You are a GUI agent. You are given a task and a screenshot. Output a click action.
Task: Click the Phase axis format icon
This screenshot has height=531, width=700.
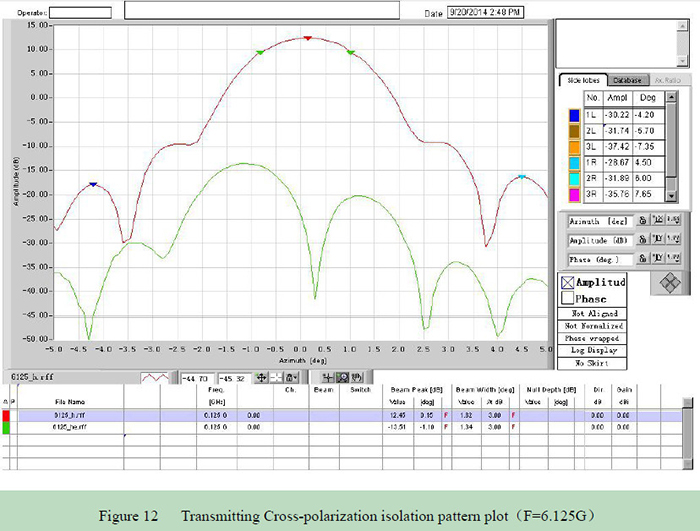point(673,258)
